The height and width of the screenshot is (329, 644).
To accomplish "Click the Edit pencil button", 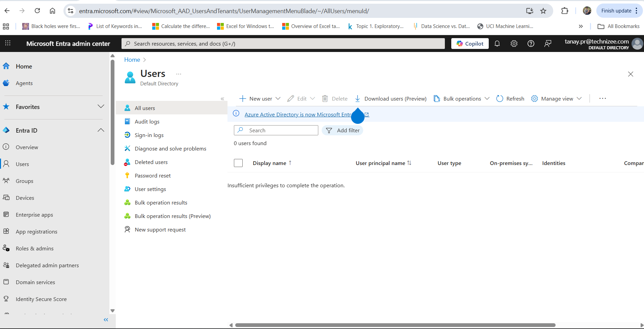I will coord(297,99).
